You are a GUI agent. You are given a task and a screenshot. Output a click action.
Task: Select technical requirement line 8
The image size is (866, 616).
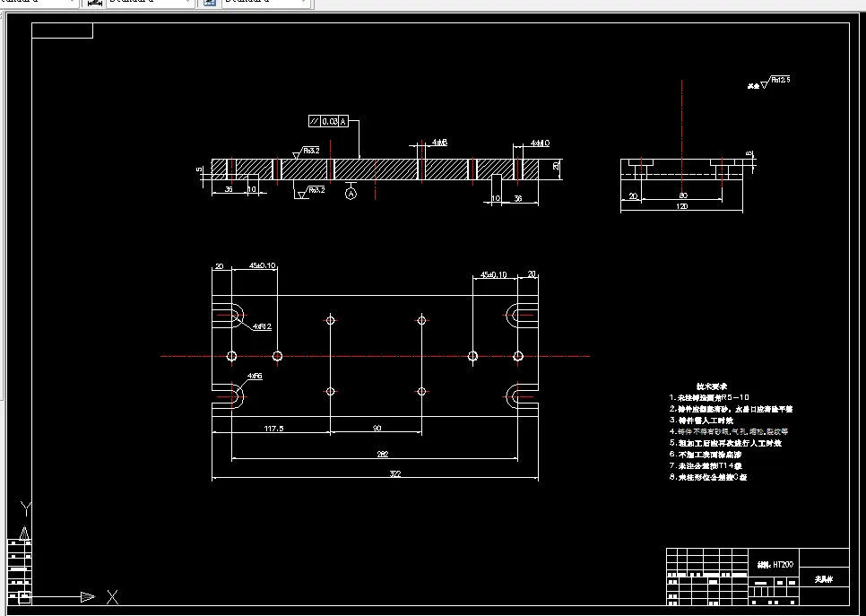click(x=708, y=477)
